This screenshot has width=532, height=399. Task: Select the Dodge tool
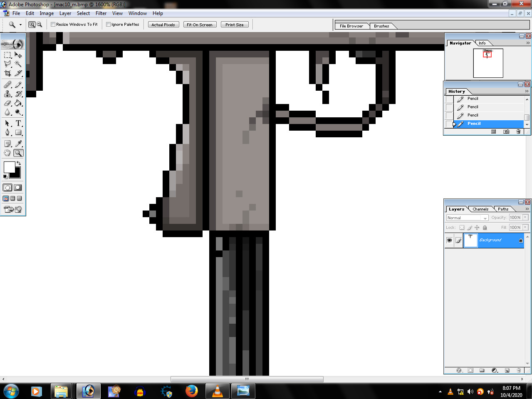coord(18,112)
